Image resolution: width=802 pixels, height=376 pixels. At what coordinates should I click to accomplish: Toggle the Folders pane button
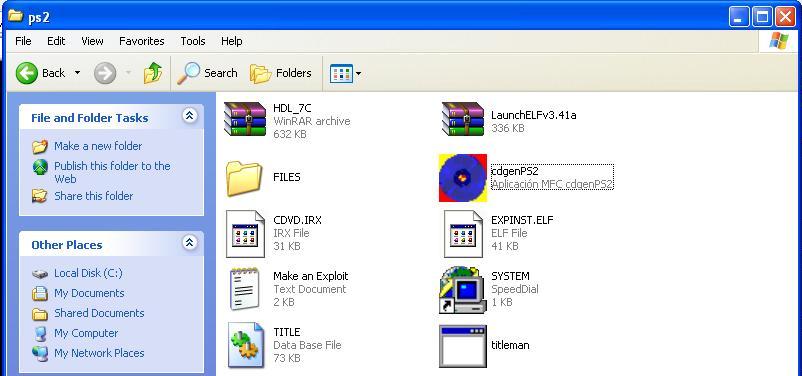(281, 73)
